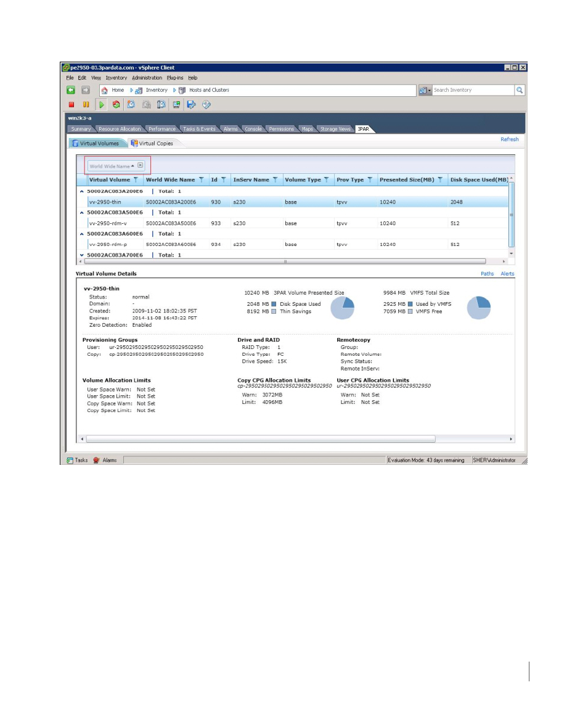This screenshot has width=588, height=706.
Task: Switch to the Resource Allocation tab
Action: coord(120,129)
